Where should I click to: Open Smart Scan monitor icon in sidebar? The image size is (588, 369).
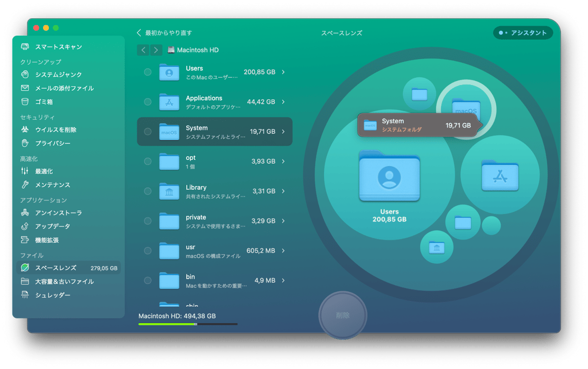pyautogui.click(x=25, y=47)
